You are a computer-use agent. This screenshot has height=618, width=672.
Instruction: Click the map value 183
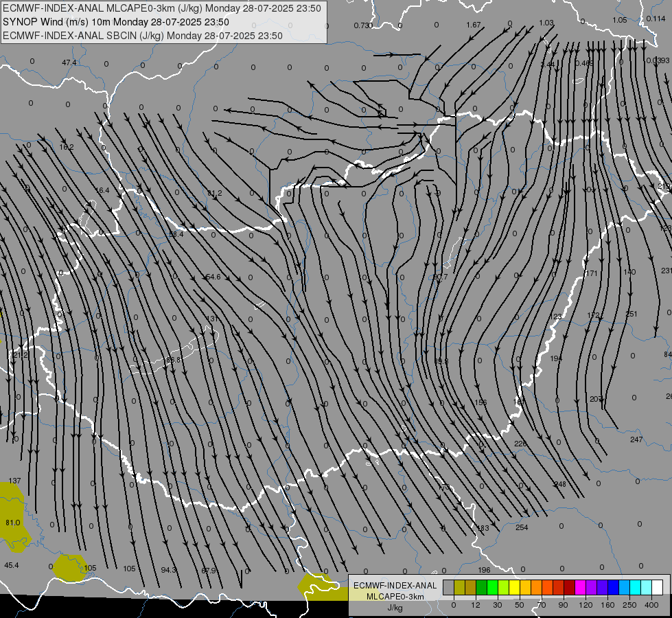click(x=483, y=528)
